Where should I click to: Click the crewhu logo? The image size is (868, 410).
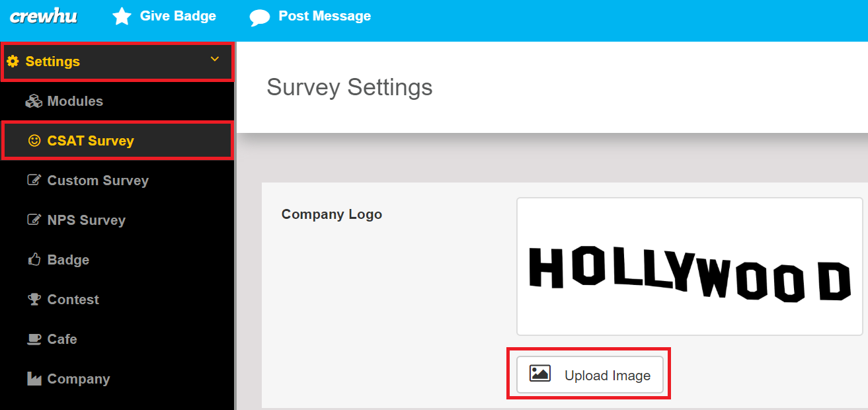[43, 17]
